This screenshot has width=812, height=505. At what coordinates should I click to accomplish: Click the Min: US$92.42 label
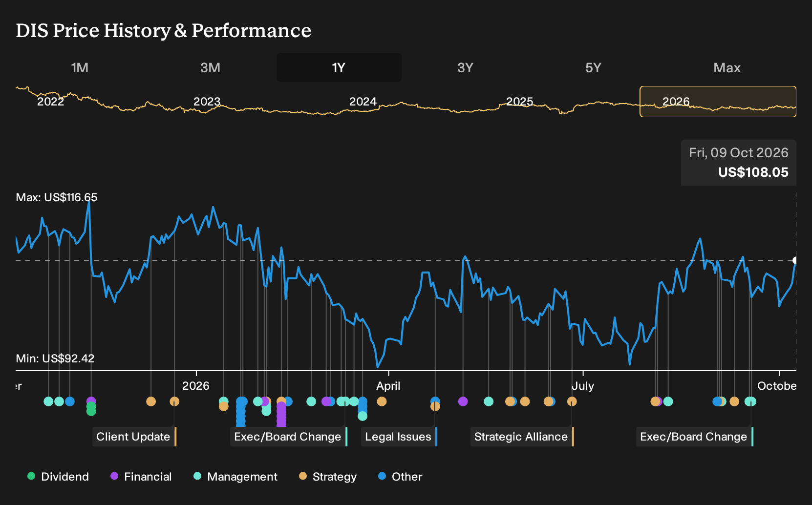click(x=55, y=358)
